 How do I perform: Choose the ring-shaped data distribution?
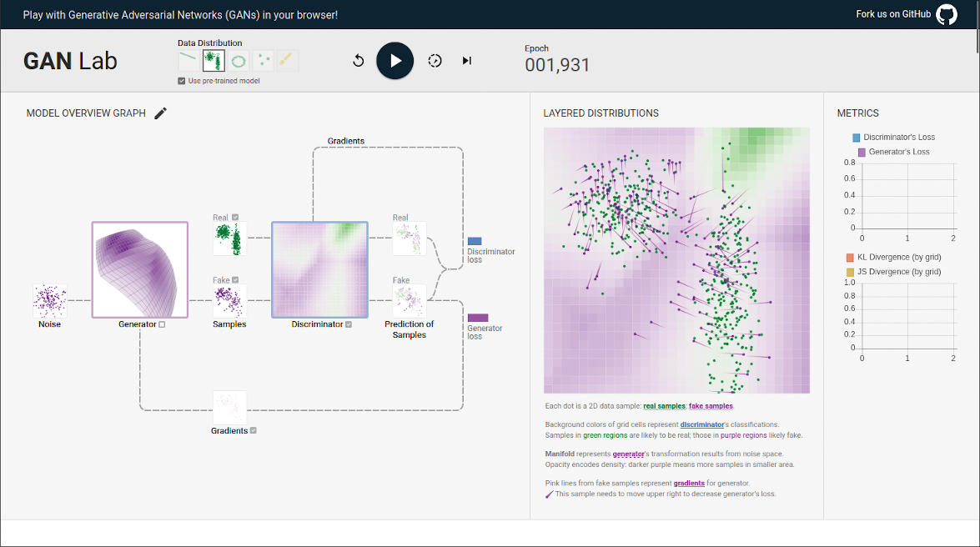[239, 60]
